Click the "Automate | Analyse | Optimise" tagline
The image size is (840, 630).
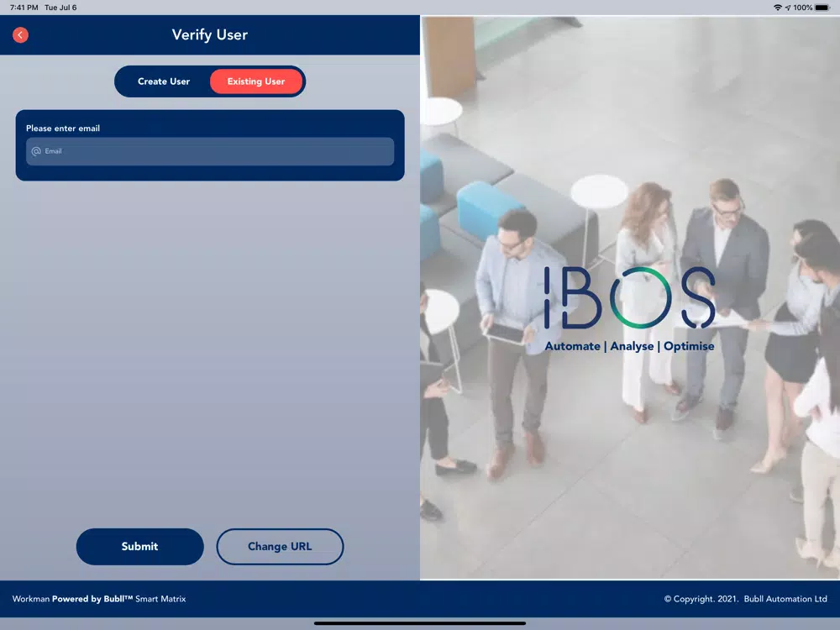(629, 346)
